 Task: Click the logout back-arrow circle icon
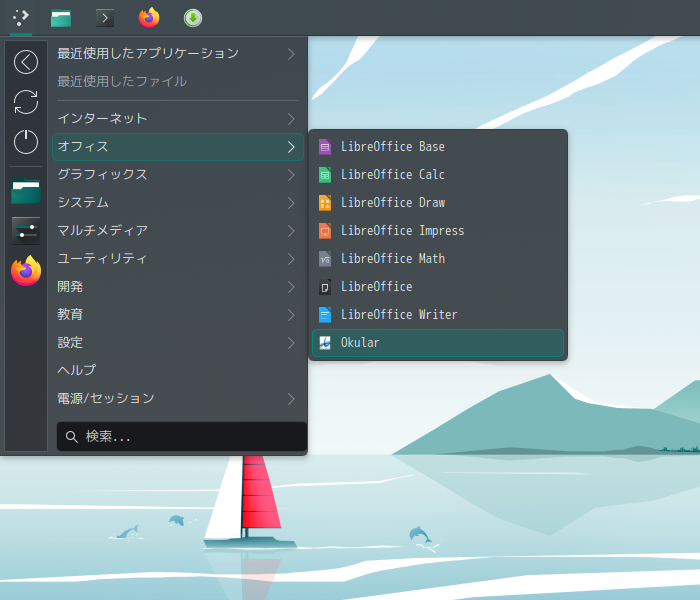click(x=26, y=62)
